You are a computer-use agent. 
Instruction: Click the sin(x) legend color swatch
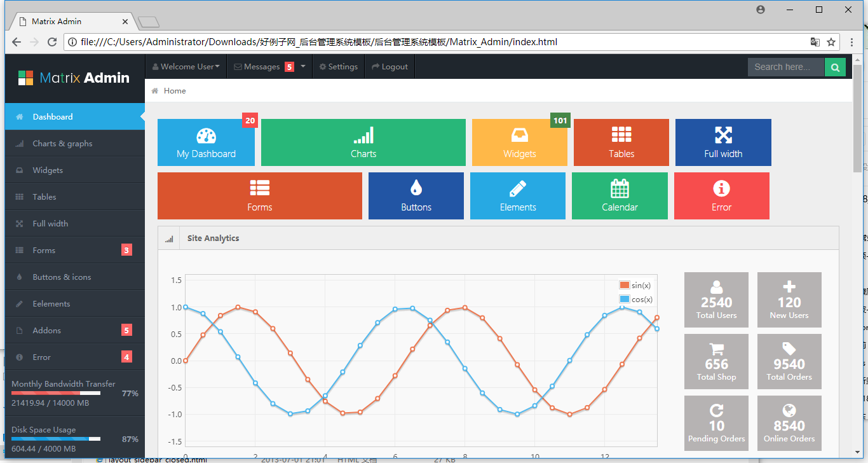(x=624, y=286)
